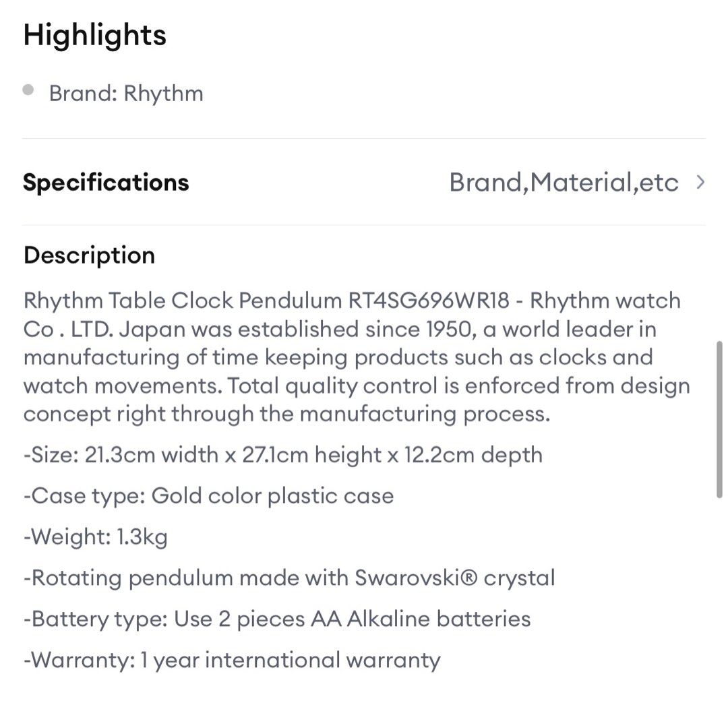Select the "Gold color plastic case" text
728x703 pixels.
[272, 496]
